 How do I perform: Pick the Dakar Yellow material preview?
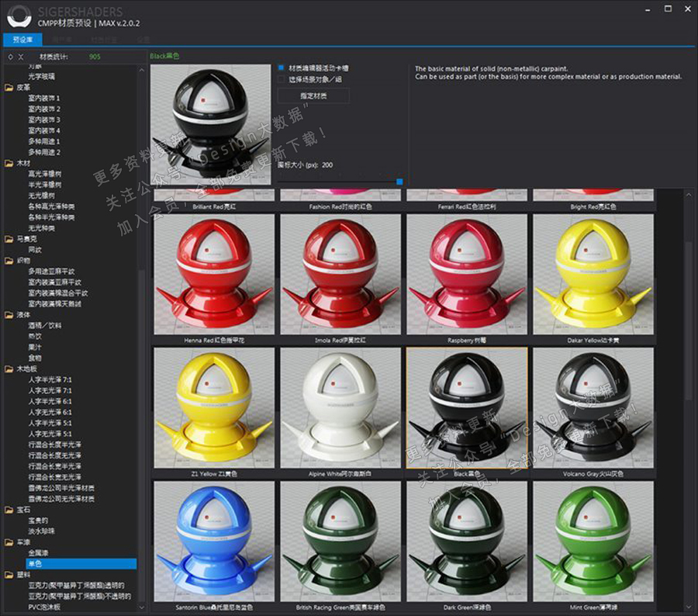pos(593,274)
